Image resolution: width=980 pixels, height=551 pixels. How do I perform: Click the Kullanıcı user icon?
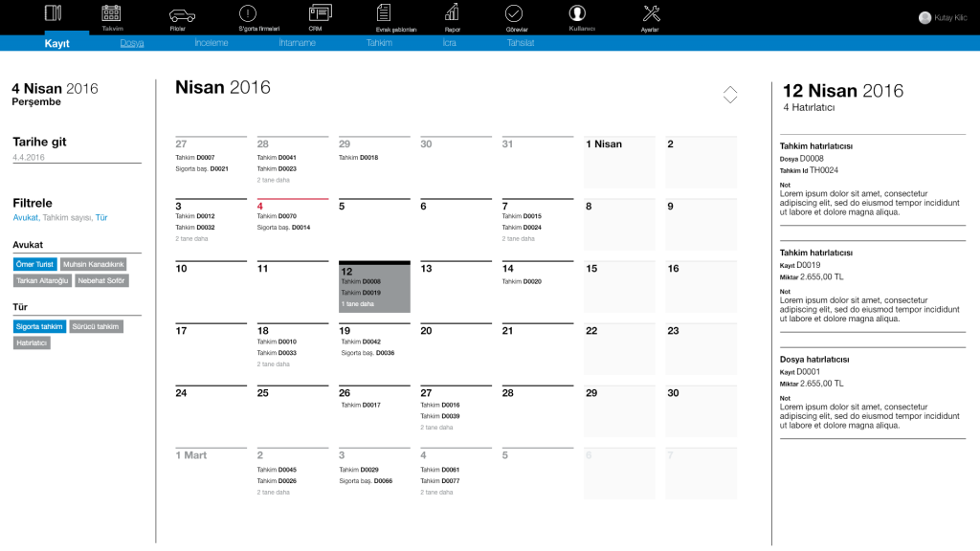[x=577, y=13]
